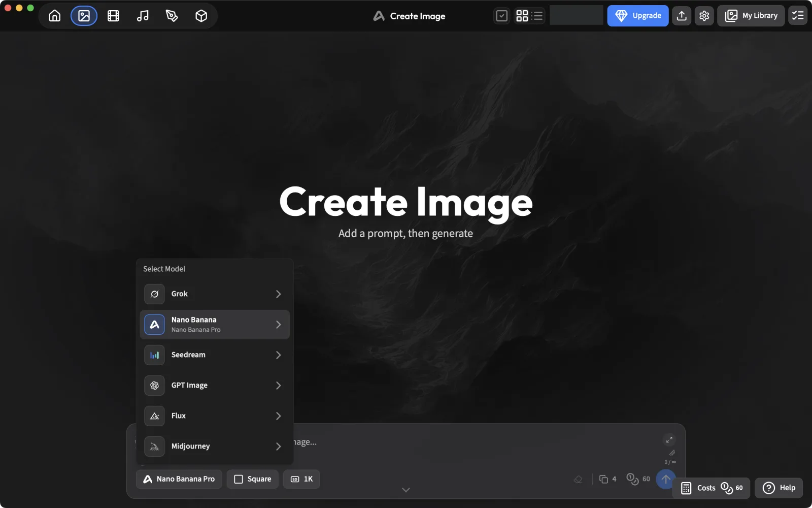Image resolution: width=812 pixels, height=508 pixels.
Task: Toggle the select-mode checkbox icon in header
Action: [501, 16]
